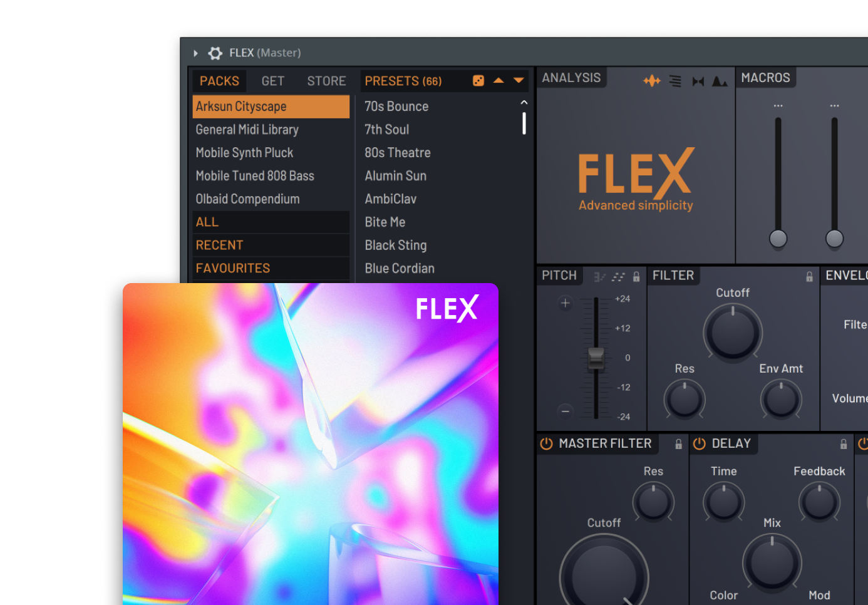Select the Mobile Synth Pluck pack
The image size is (868, 605).
click(x=271, y=153)
